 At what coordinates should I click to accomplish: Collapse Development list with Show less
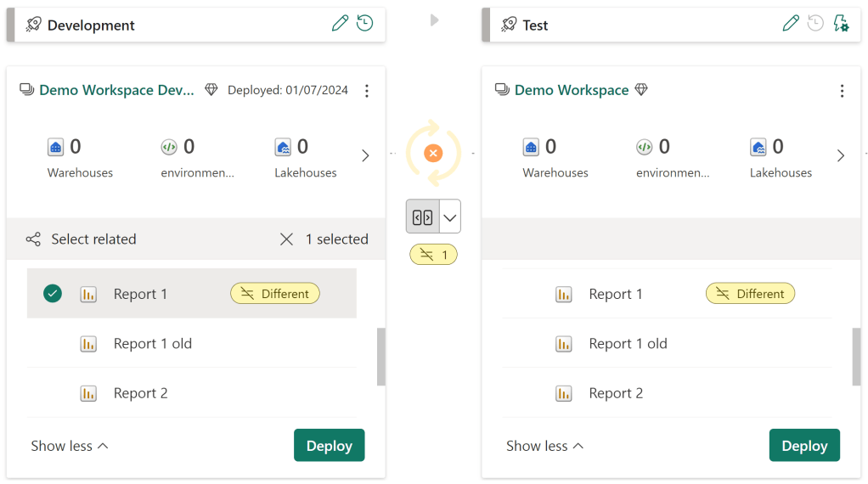pyautogui.click(x=70, y=446)
